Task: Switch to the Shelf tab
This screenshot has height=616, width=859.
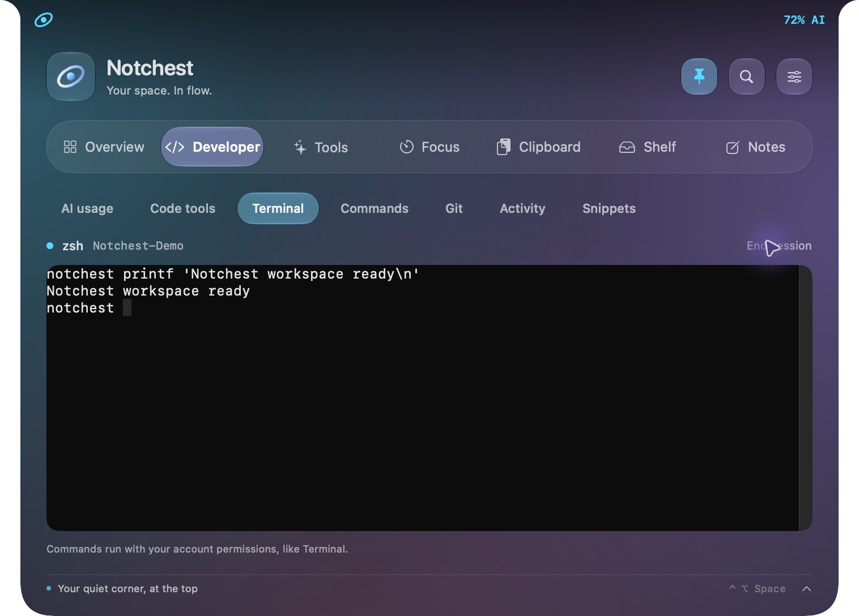Action: 647,147
